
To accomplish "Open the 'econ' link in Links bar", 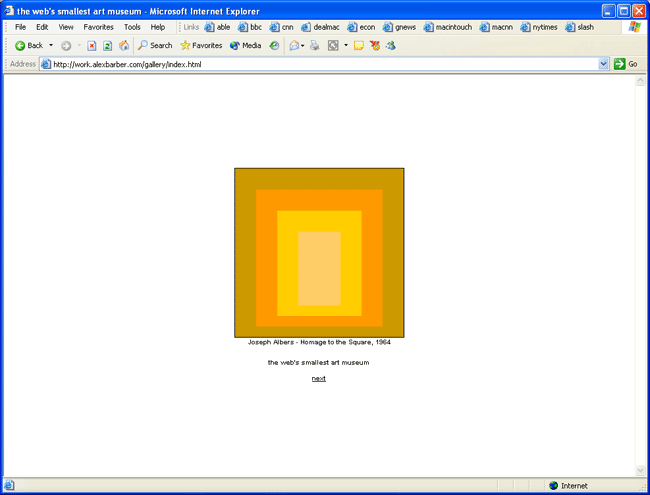I will click(361, 27).
